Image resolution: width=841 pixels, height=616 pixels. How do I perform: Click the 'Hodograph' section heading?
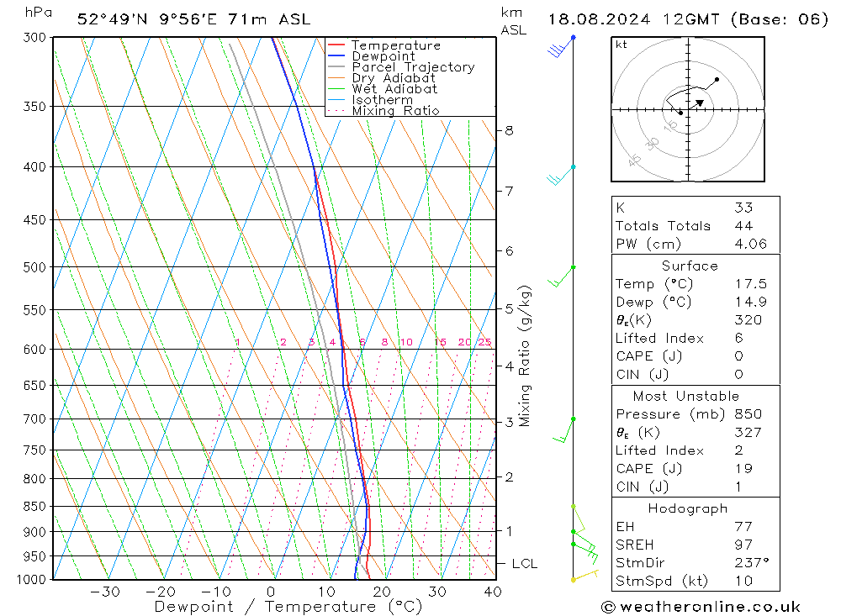pyautogui.click(x=688, y=508)
